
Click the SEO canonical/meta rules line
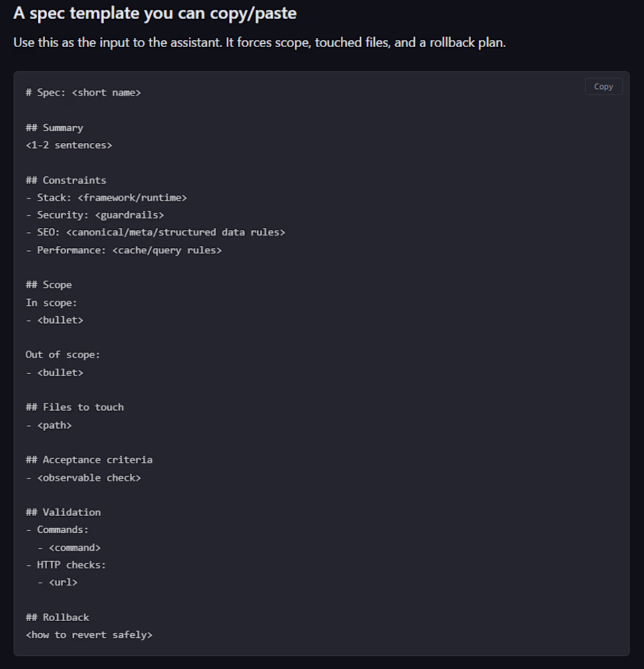(156, 232)
